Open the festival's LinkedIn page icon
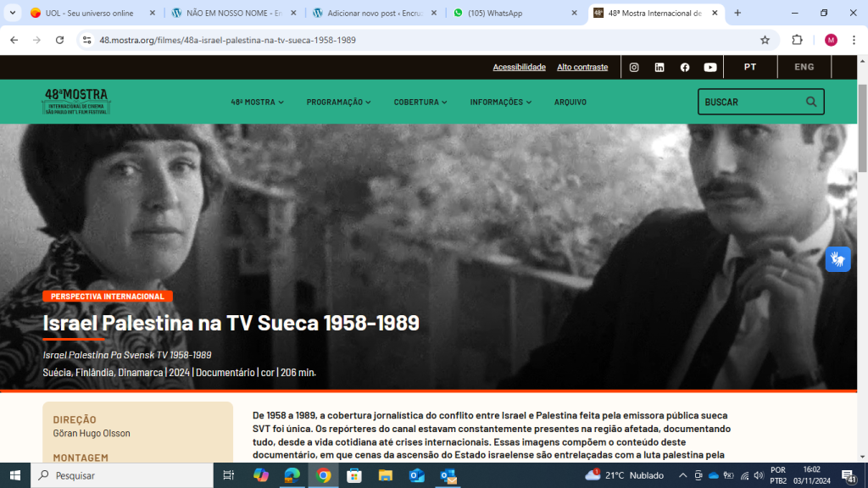 tap(659, 68)
